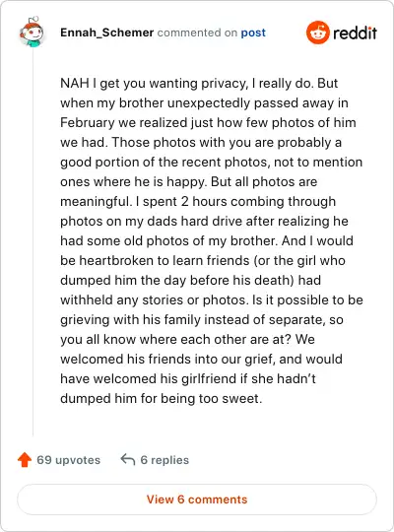Click the line "withheld any stories or photos"

[x=212, y=299]
